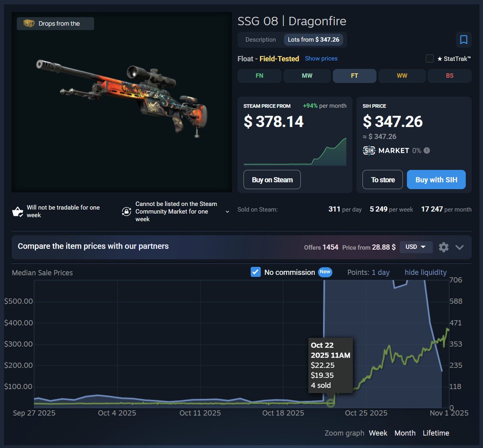483x448 pixels.
Task: Click the Buy with SIH button
Action: point(436,180)
